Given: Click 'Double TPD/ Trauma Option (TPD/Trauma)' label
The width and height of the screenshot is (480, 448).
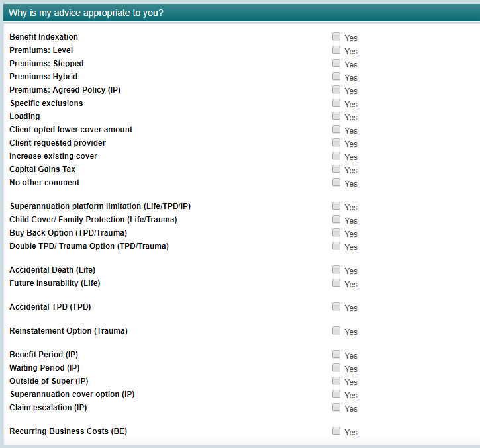Looking at the screenshot, I should (x=89, y=246).
